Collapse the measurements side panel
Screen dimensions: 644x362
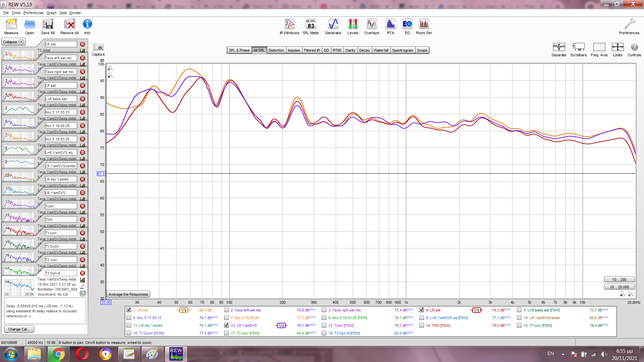pyautogui.click(x=13, y=42)
